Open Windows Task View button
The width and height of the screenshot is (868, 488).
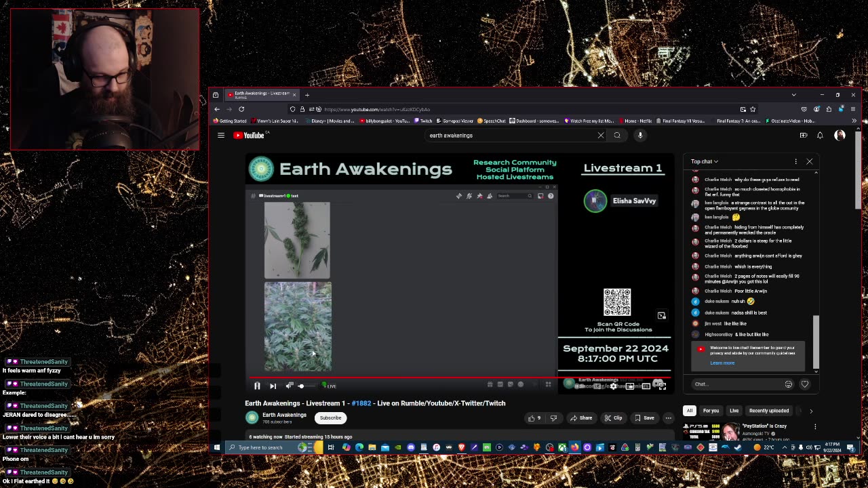coord(331,447)
